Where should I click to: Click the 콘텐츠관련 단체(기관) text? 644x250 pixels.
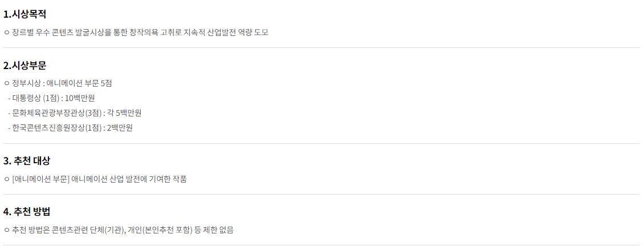[x=88, y=230]
